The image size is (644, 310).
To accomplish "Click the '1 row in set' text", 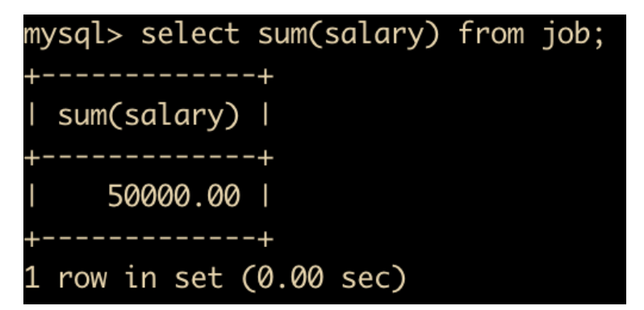I will (x=123, y=277).
